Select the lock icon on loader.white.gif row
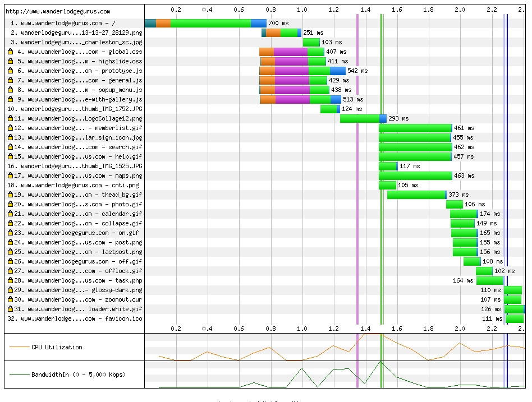Screen dimensions: 532x402 pyautogui.click(x=10, y=309)
